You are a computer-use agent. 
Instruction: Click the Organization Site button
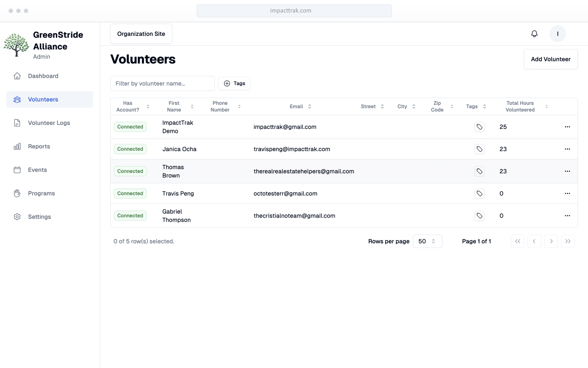coord(141,34)
